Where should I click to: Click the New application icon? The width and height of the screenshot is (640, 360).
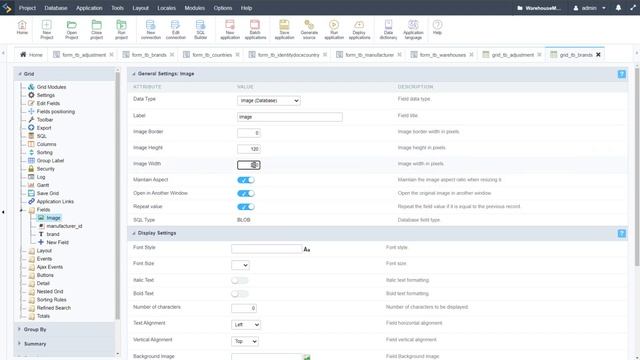[230, 30]
